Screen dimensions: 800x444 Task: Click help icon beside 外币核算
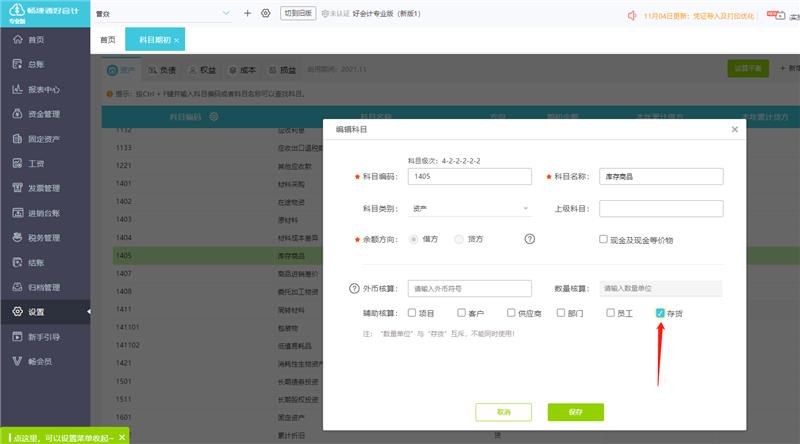pos(353,289)
